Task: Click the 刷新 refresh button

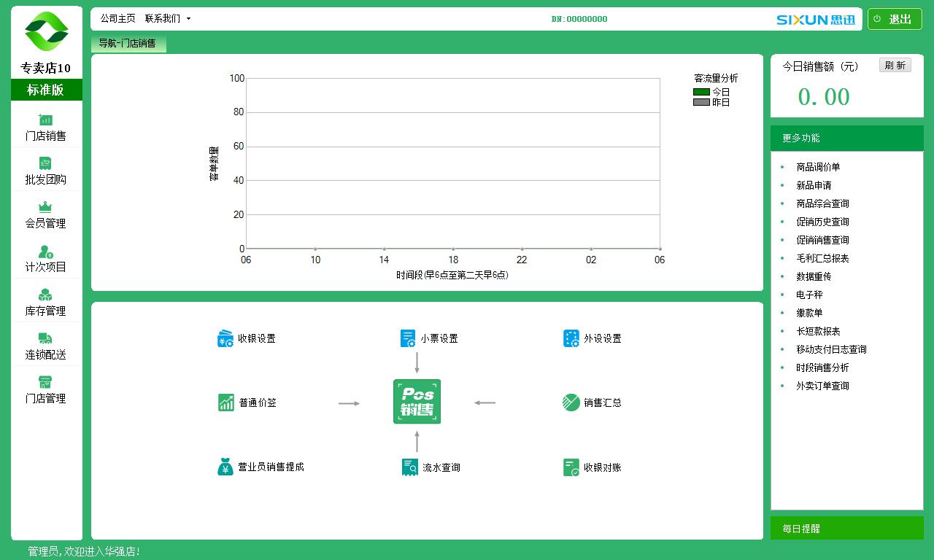Action: click(x=895, y=66)
